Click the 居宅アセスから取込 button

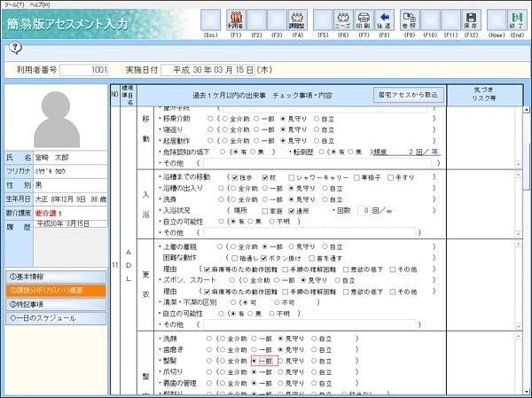point(408,95)
